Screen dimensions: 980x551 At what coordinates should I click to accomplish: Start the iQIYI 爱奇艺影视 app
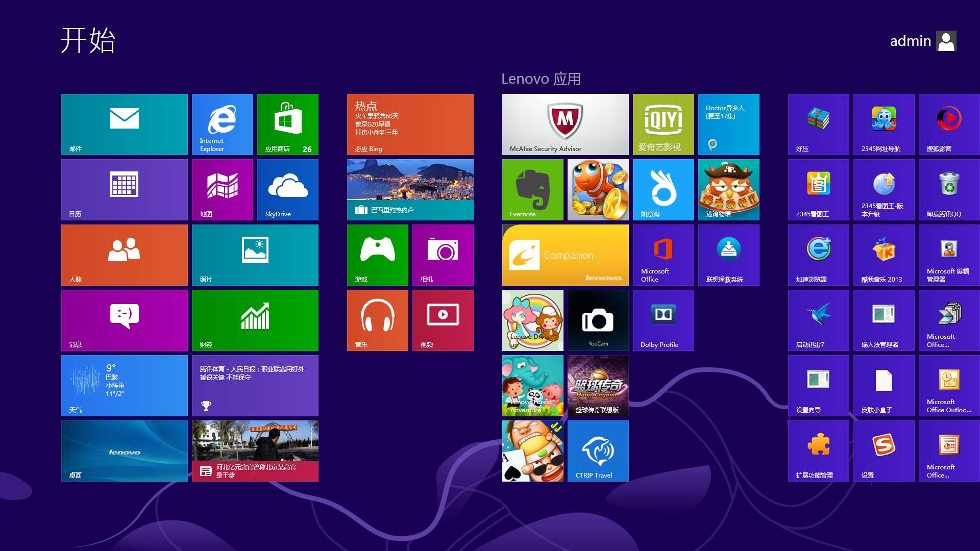(663, 124)
